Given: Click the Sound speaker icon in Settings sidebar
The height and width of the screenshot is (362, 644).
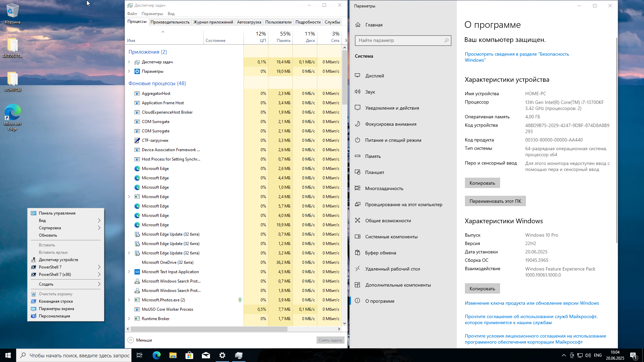Looking at the screenshot, I should (x=358, y=92).
